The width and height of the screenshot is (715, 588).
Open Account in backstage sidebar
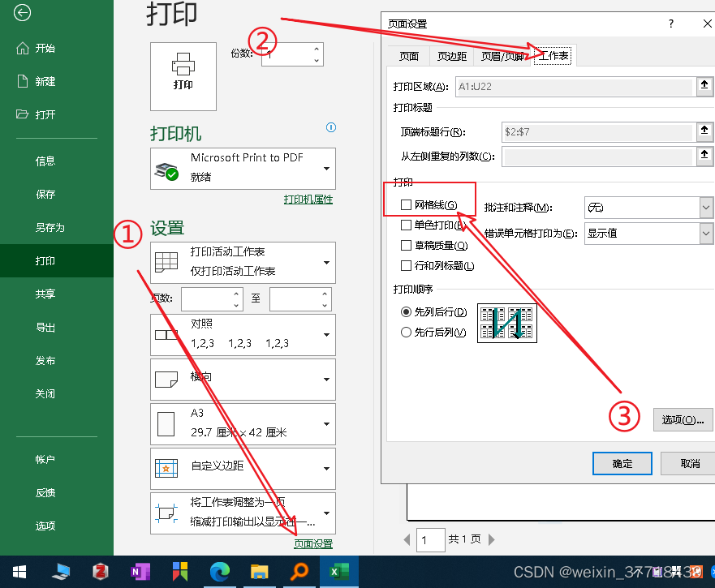coord(57,460)
